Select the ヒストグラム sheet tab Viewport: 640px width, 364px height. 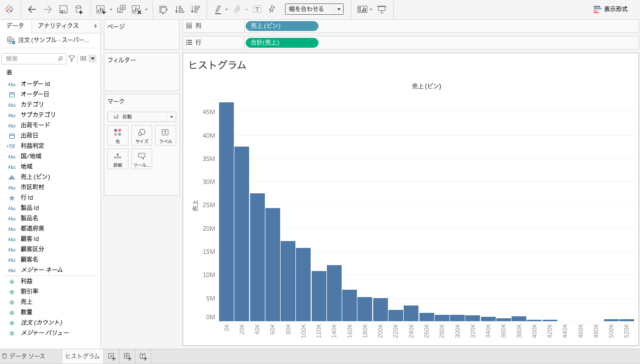82,357
